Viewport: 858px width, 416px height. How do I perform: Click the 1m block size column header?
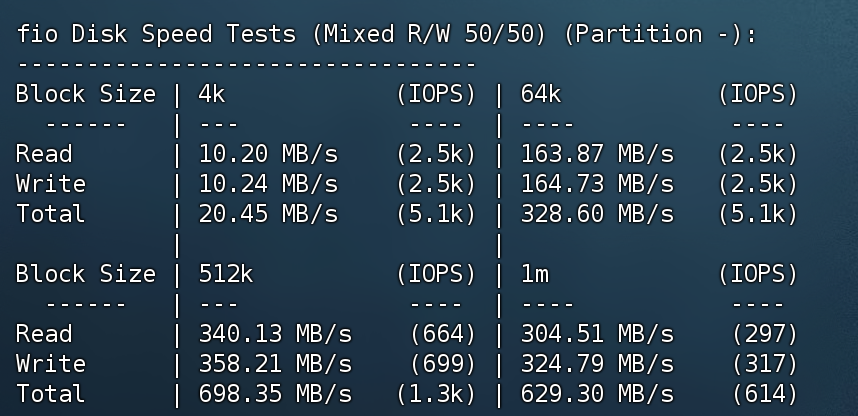coord(535,274)
